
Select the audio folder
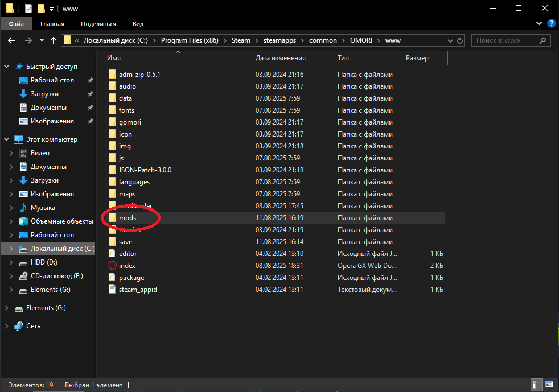[x=128, y=86]
